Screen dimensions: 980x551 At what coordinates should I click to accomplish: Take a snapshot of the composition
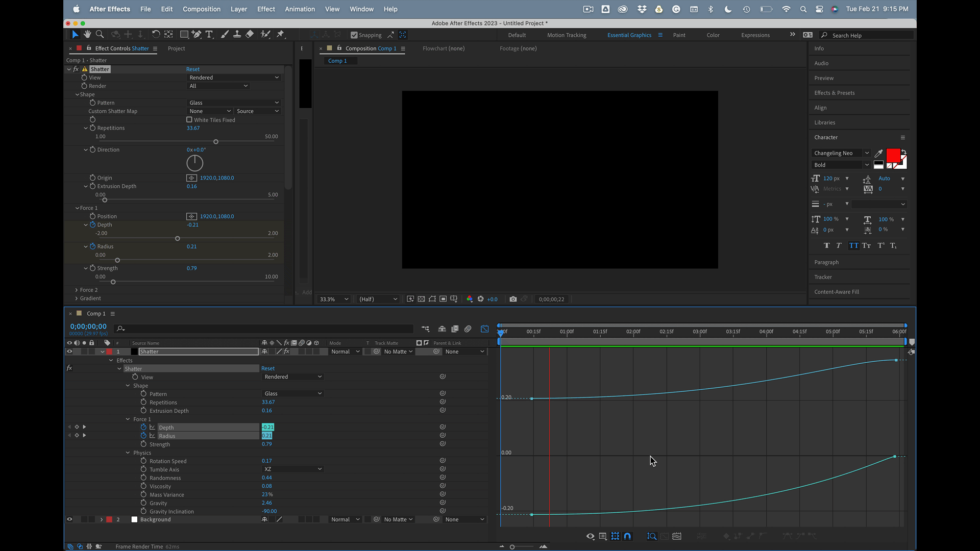[x=513, y=299]
